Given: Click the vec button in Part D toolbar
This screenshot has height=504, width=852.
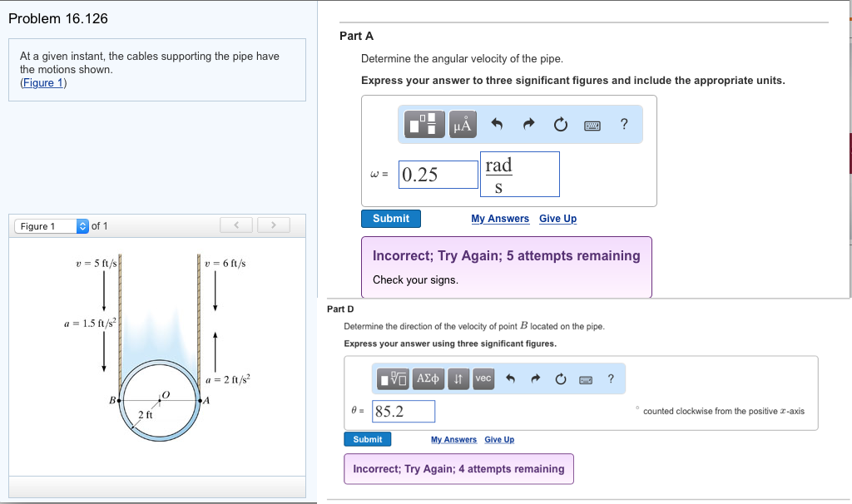Looking at the screenshot, I should [x=483, y=379].
